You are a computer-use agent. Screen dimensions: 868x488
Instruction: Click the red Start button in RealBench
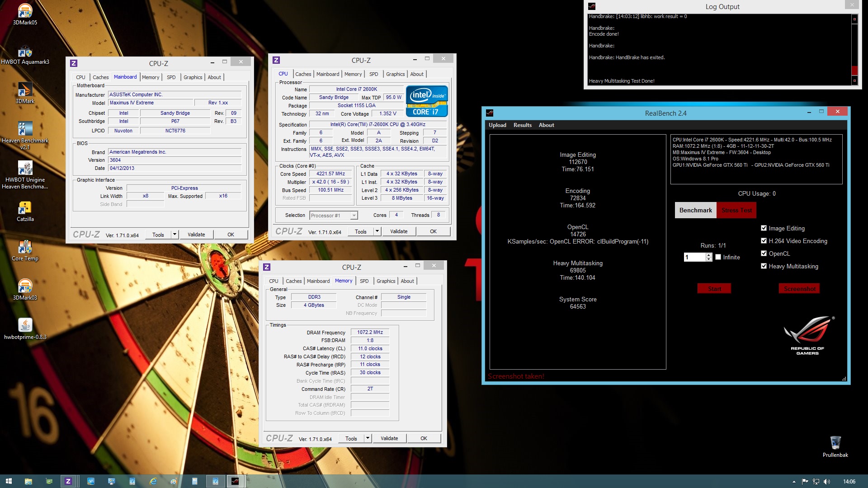(714, 289)
